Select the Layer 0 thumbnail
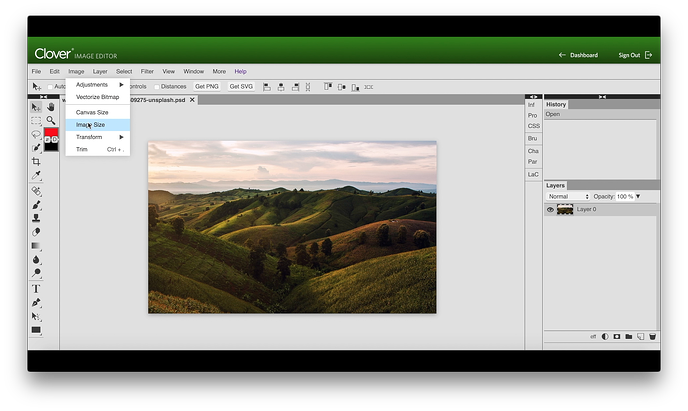This screenshot has width=688, height=411. click(565, 210)
